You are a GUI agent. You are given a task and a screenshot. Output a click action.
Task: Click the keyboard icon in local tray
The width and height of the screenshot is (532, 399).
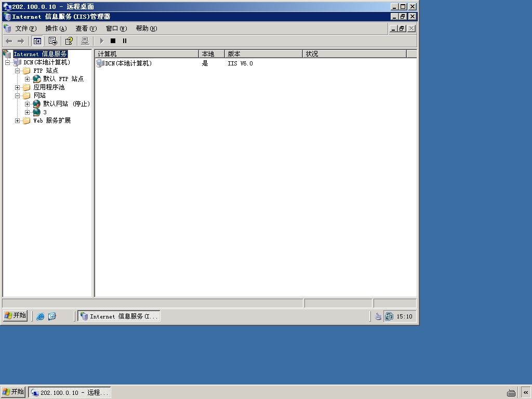click(x=511, y=393)
